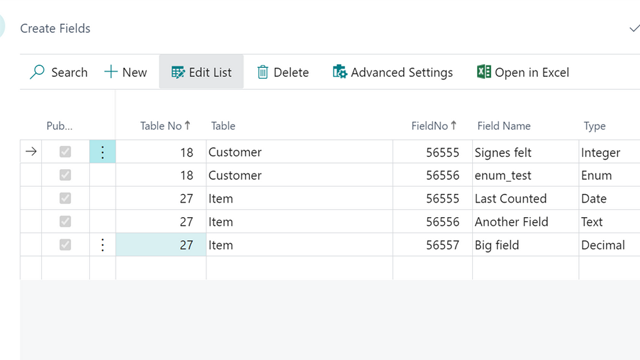
Task: Click the Search label in toolbar
Action: [x=69, y=72]
